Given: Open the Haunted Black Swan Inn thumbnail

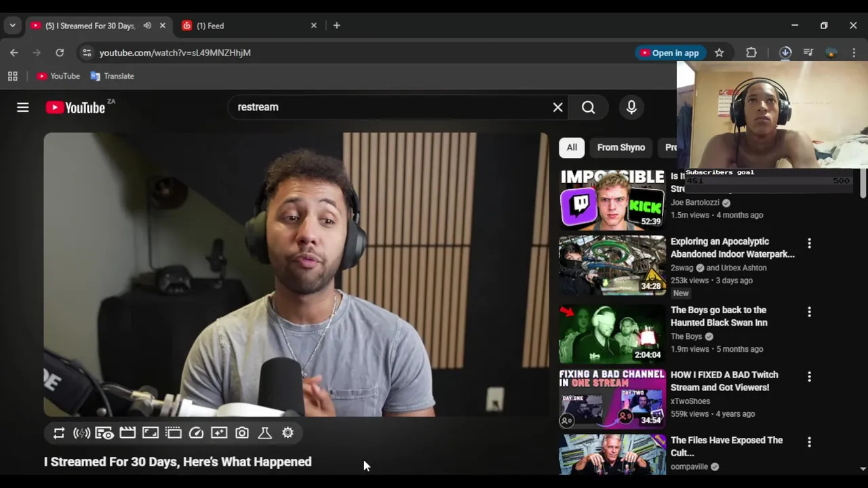Looking at the screenshot, I should point(612,333).
